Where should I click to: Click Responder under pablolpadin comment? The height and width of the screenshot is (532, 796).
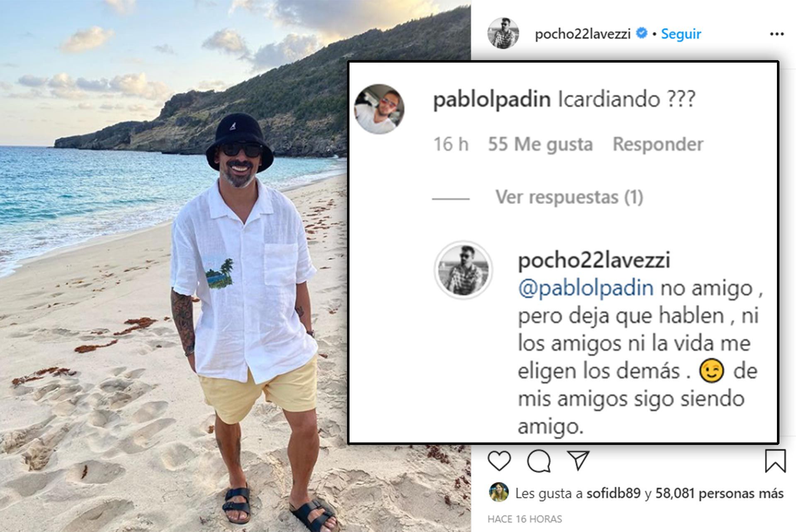658,144
